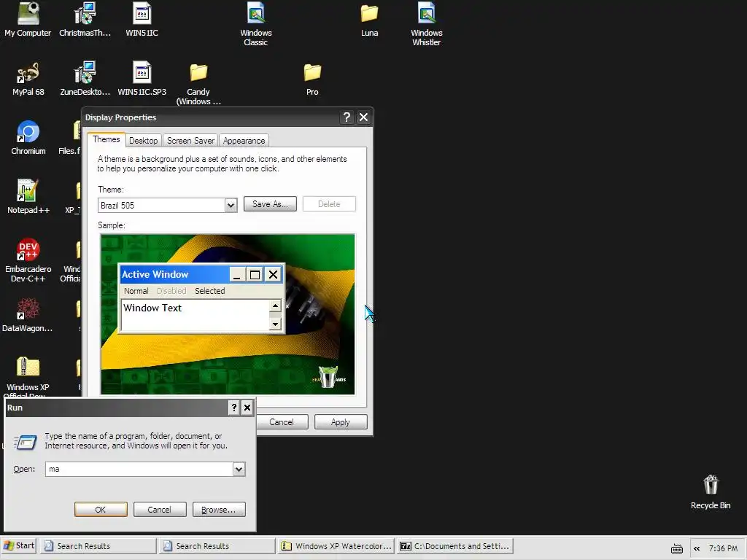Click the theme sample preview image

[x=228, y=314]
